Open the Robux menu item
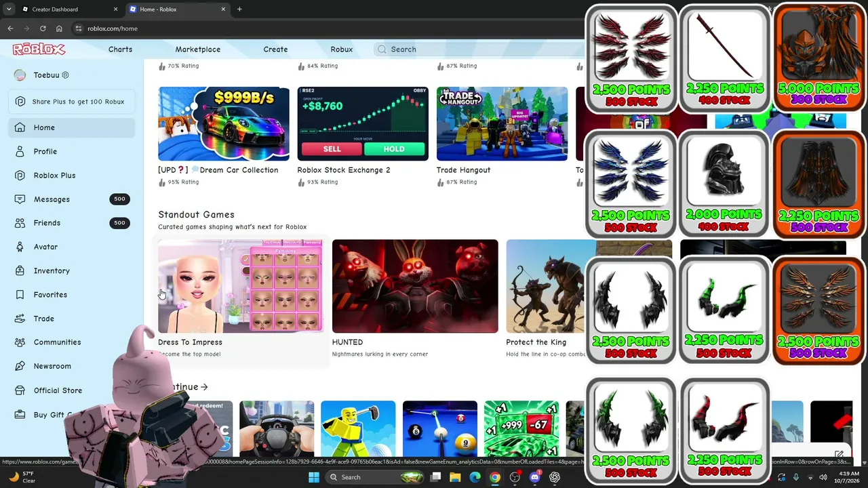The width and height of the screenshot is (868, 488). (x=342, y=49)
